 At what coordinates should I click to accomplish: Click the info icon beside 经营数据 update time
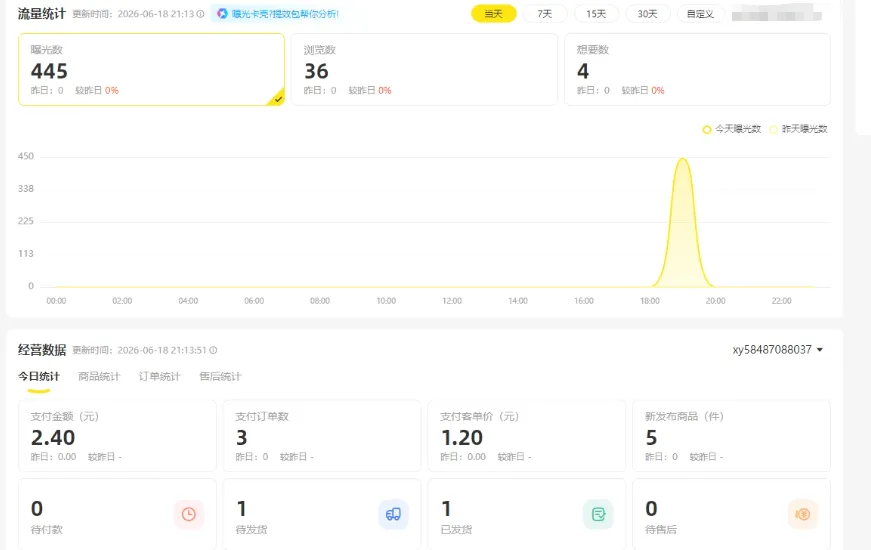(x=213, y=350)
